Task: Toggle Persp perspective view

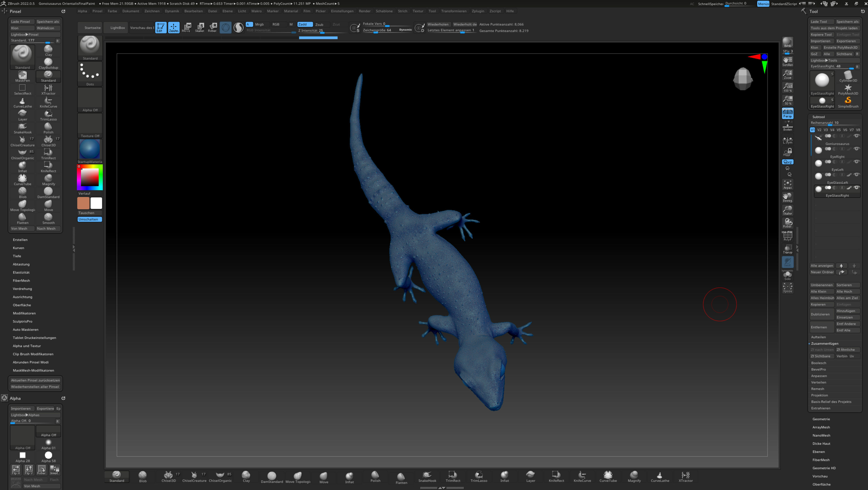Action: coord(787,114)
